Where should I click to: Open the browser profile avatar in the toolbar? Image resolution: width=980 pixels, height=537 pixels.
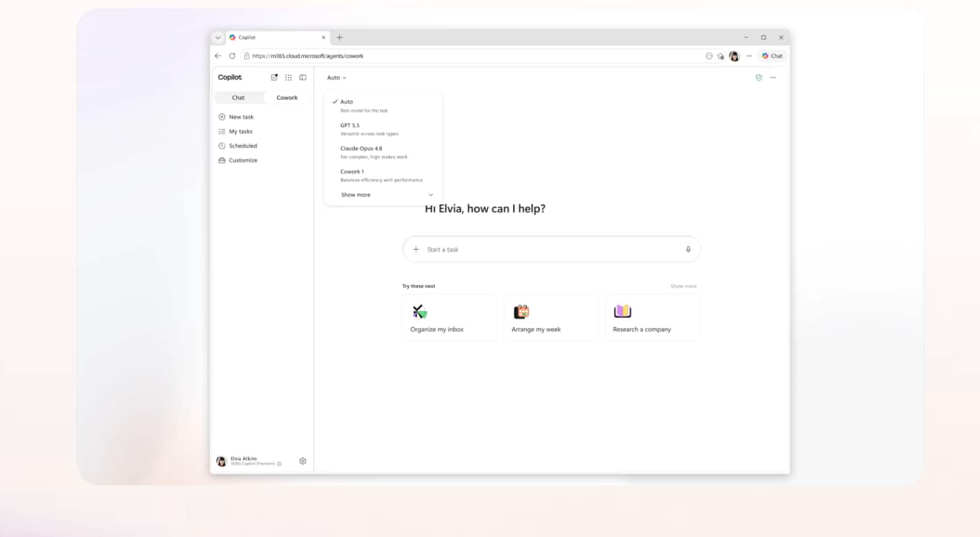tap(734, 56)
